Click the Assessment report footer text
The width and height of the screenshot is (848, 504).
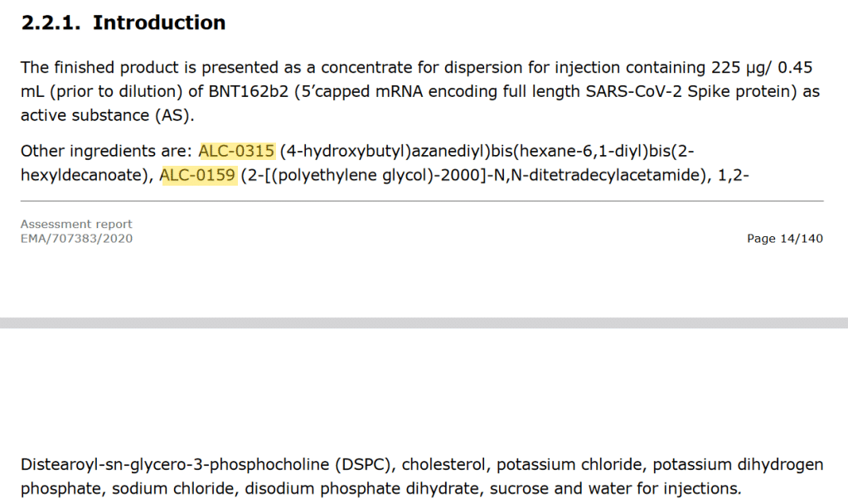pyautogui.click(x=76, y=224)
